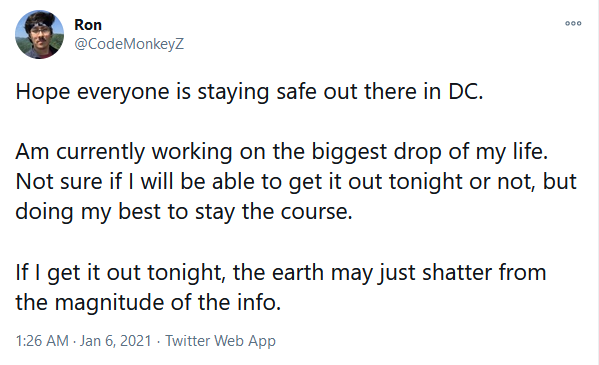This screenshot has height=365, width=599.
Task: Open the tweet's more options menu
Action: 573,23
